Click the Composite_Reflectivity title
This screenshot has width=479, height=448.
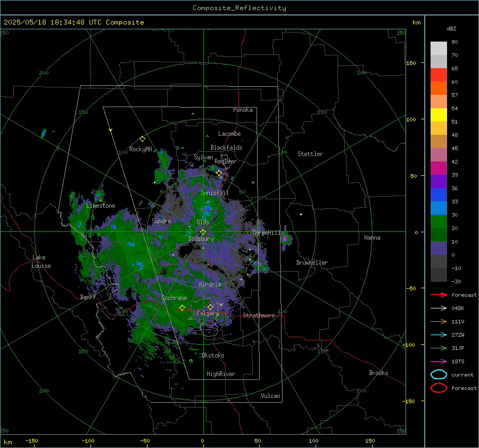pos(239,8)
